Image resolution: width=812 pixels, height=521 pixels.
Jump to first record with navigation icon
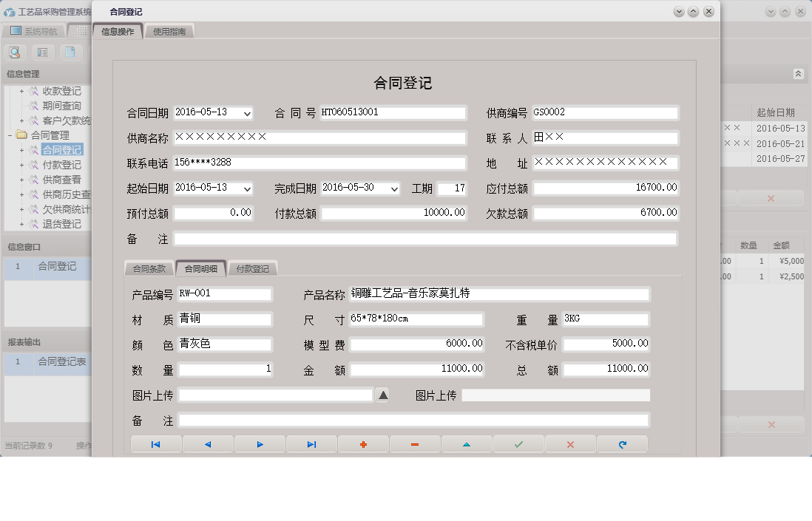click(156, 443)
